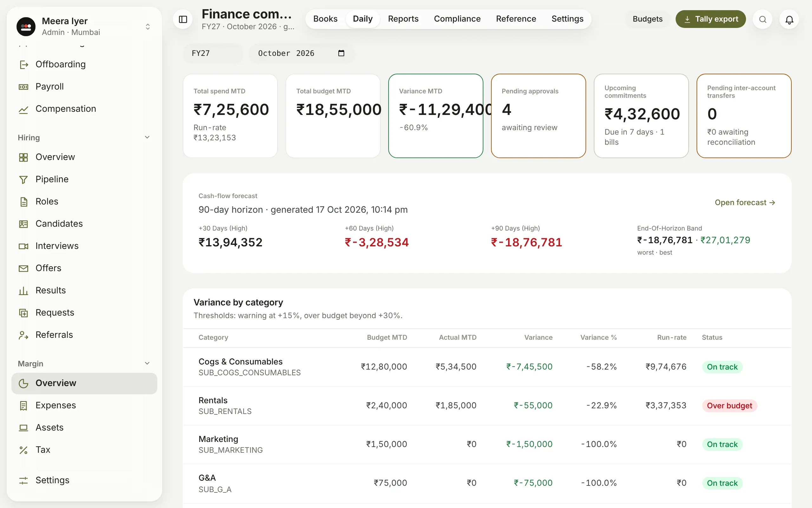Image resolution: width=812 pixels, height=508 pixels.
Task: Select Margin Overview in the sidebar
Action: [84, 383]
